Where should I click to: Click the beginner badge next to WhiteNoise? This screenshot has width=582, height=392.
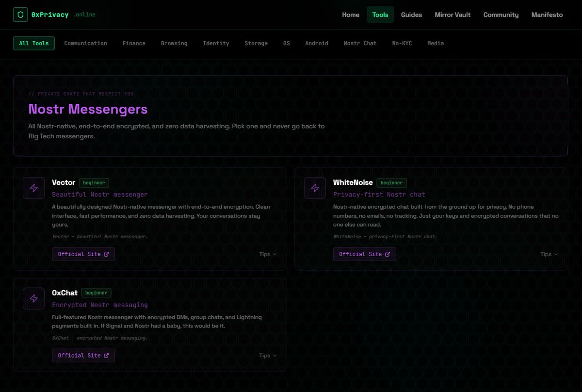(391, 183)
